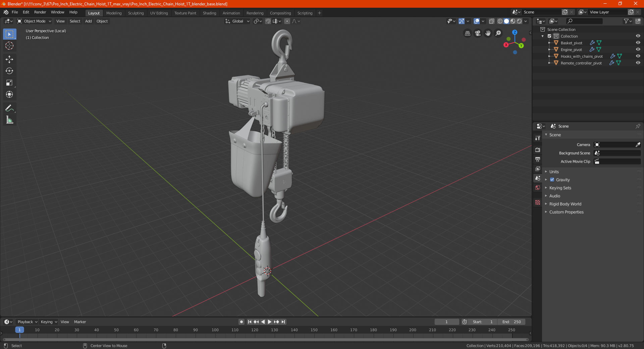Click the Z axis navigation gizmo
This screenshot has width=644, height=349.
pyautogui.click(x=515, y=32)
